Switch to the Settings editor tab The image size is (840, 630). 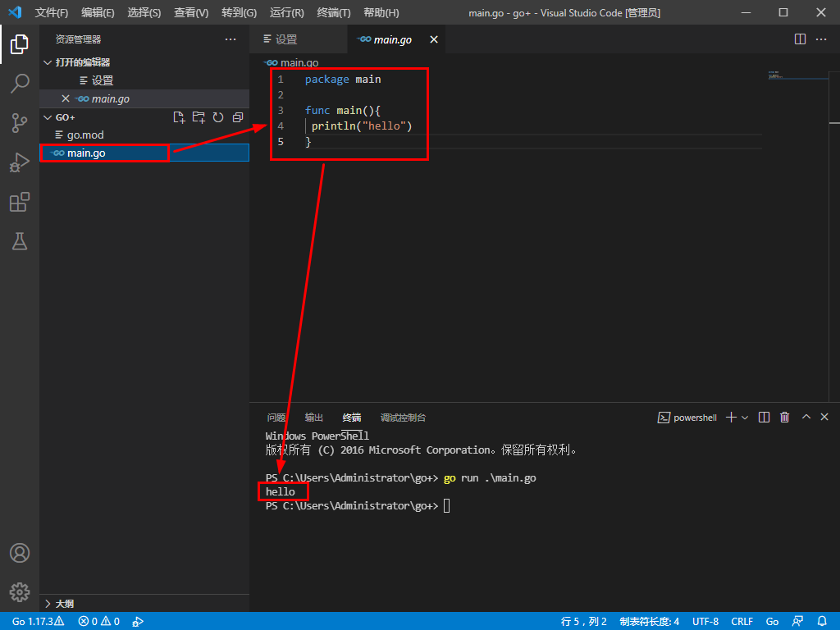[299, 39]
